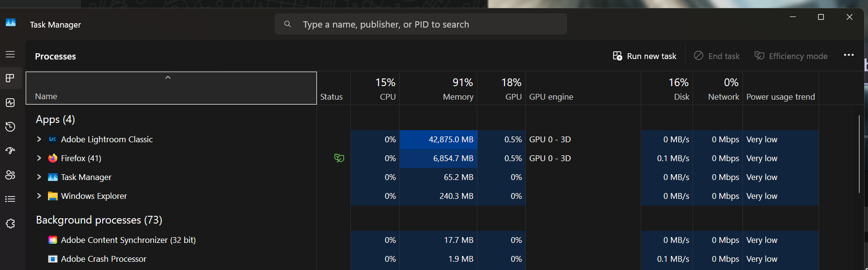Click the Adobe Content Synchronizer icon
The width and height of the screenshot is (868, 270).
(x=53, y=240)
